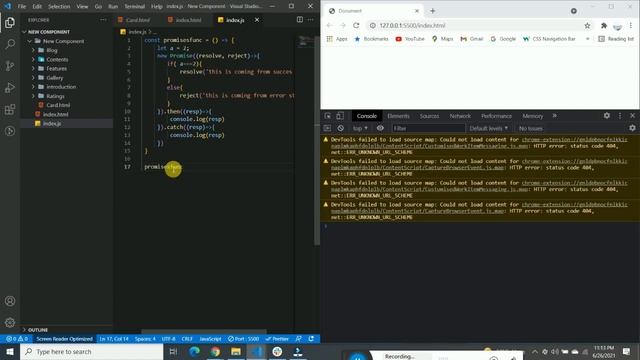
Task: Click the Ln 17, Col 14 indicator
Action: tap(113, 339)
